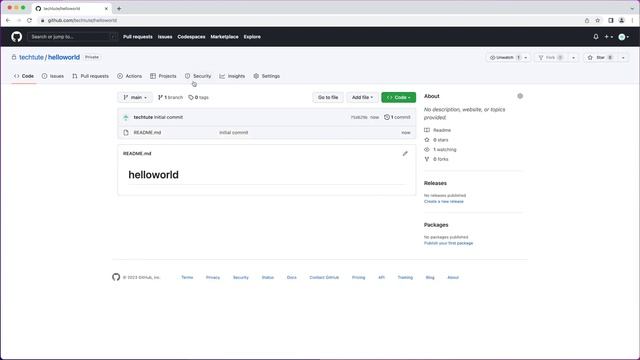Screen dimensions: 640x360
Task: Open the Terms footer link
Action: point(187,278)
